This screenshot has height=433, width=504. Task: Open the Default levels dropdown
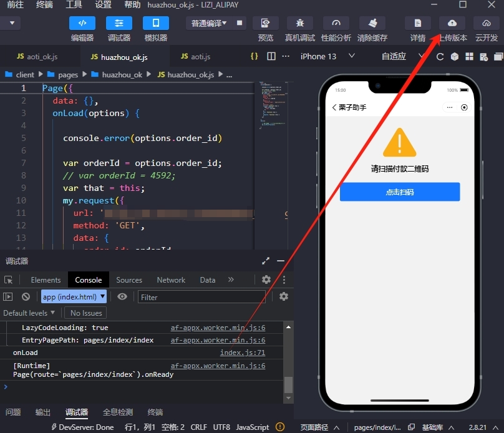pyautogui.click(x=29, y=313)
